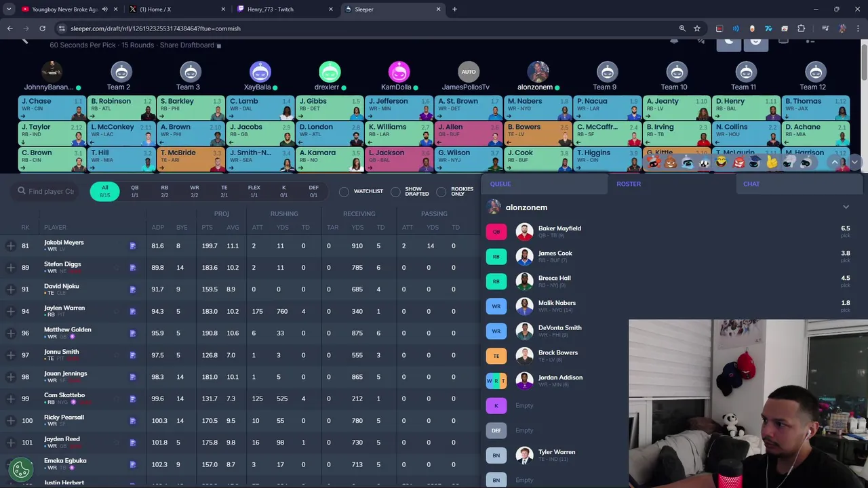Screen dimensions: 868x488
Task: Add Jauan Jennings to queue with plus icon
Action: 11,377
